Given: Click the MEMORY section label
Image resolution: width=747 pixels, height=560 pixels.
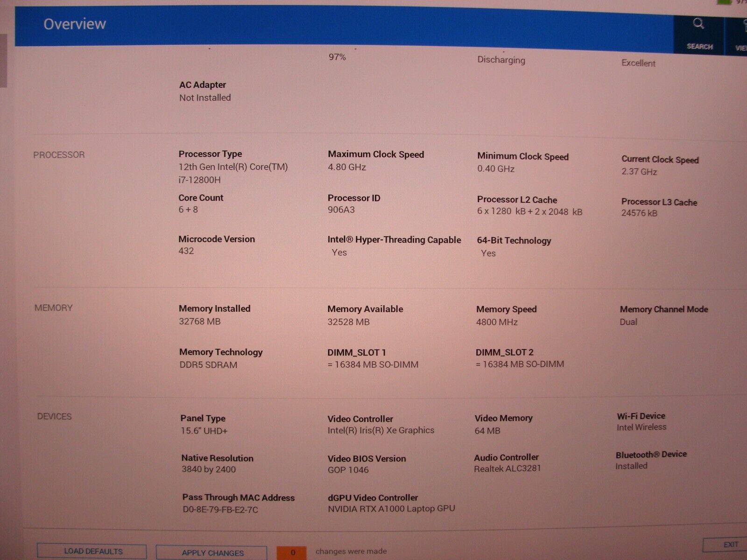Looking at the screenshot, I should [x=54, y=308].
